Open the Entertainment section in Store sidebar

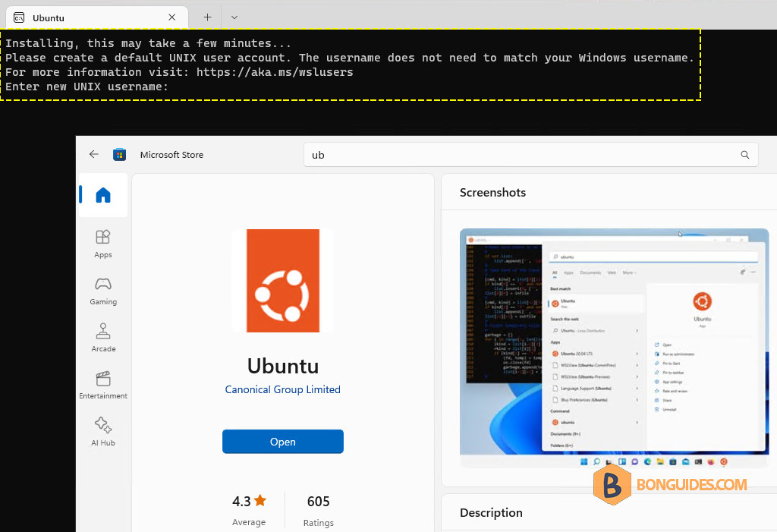point(103,386)
